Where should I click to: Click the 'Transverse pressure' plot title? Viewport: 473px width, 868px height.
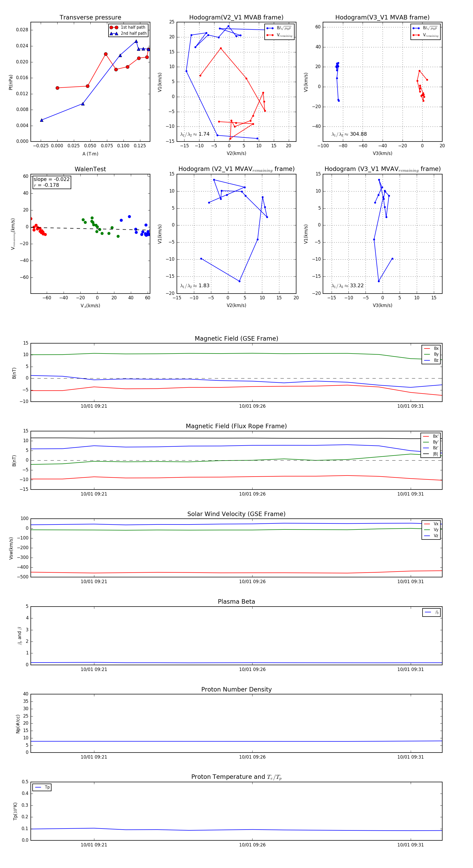[x=90, y=18]
